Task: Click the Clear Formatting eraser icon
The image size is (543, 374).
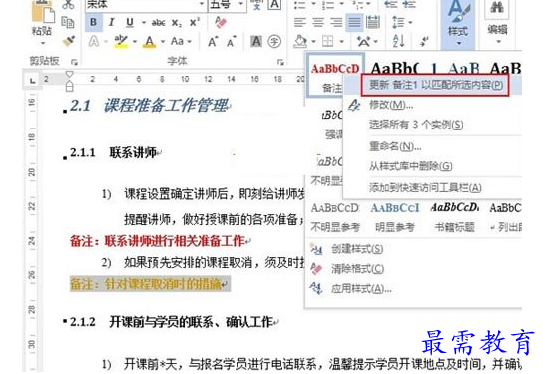Action: pyautogui.click(x=220, y=22)
